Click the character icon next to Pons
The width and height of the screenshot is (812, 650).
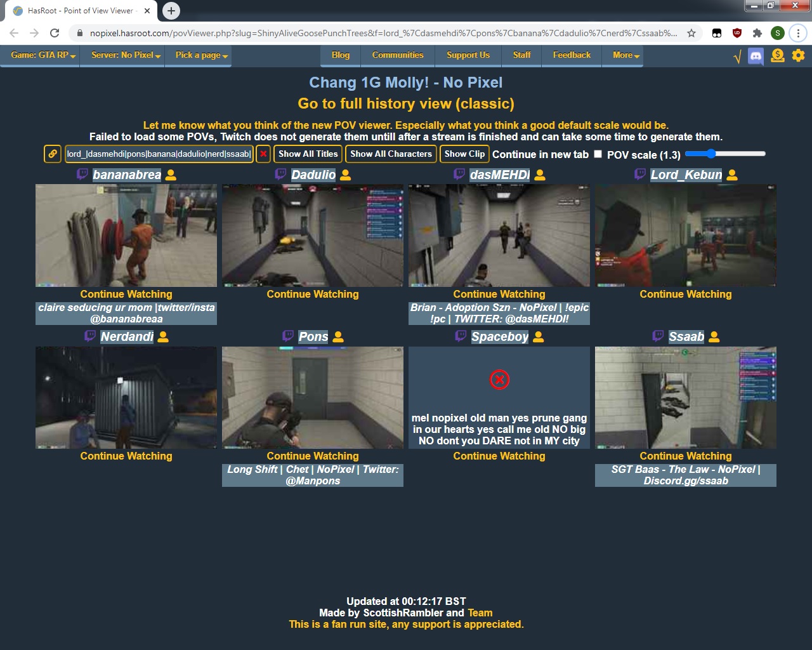(338, 337)
